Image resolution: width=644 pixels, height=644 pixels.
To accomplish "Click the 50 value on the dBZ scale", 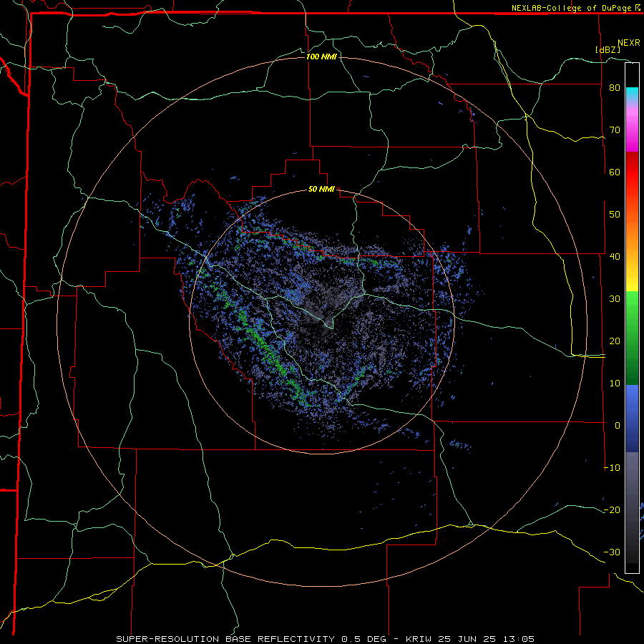I will 615,215.
